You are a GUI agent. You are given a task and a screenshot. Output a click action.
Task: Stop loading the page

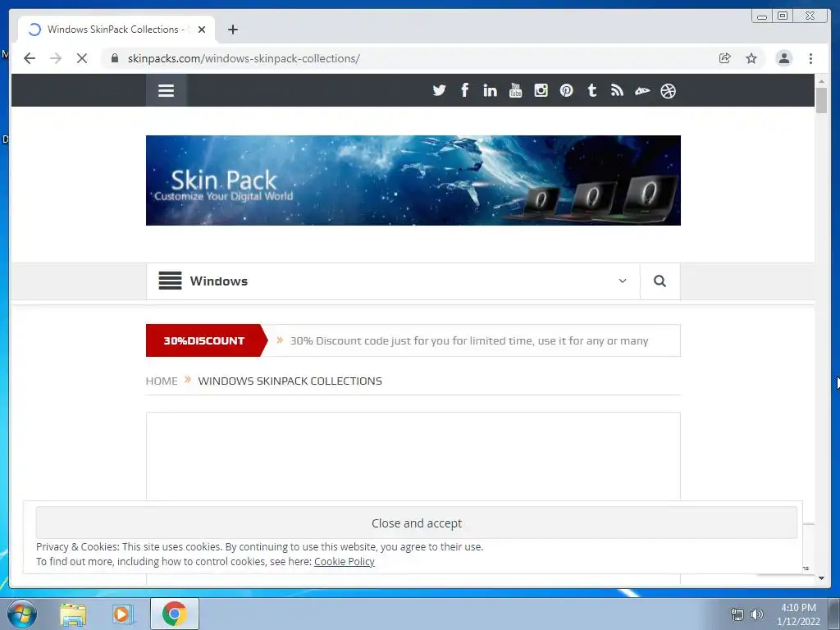pyautogui.click(x=82, y=58)
